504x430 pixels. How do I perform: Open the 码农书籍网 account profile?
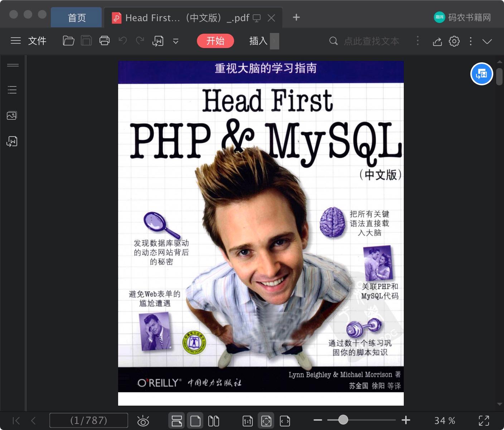[x=462, y=17]
